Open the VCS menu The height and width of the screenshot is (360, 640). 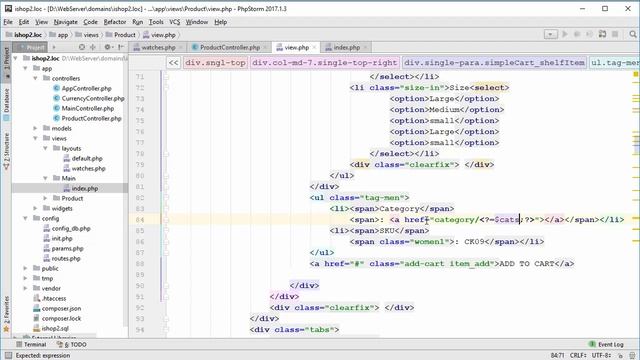pyautogui.click(x=174, y=22)
